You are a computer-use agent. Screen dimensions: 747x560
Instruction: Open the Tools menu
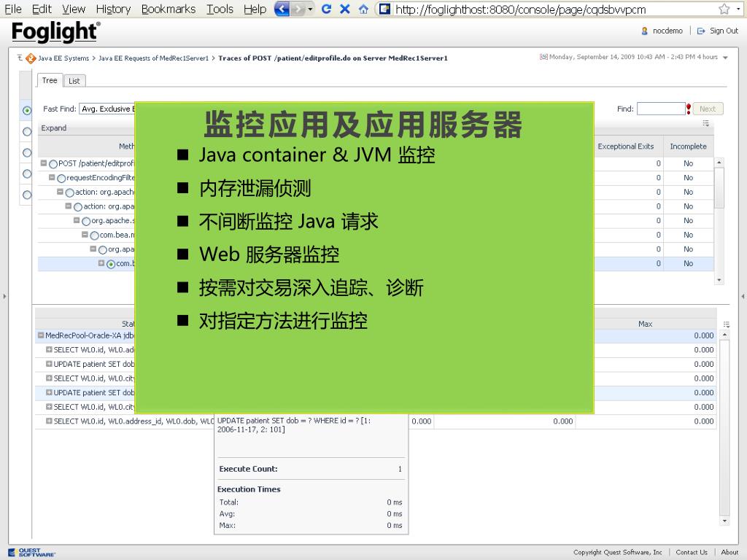220,9
